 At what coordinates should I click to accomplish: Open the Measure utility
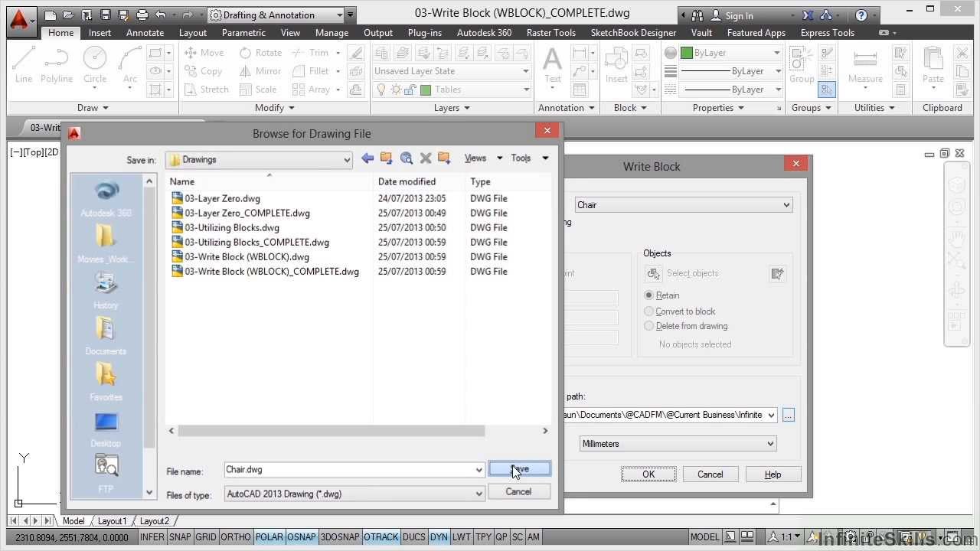coord(865,64)
